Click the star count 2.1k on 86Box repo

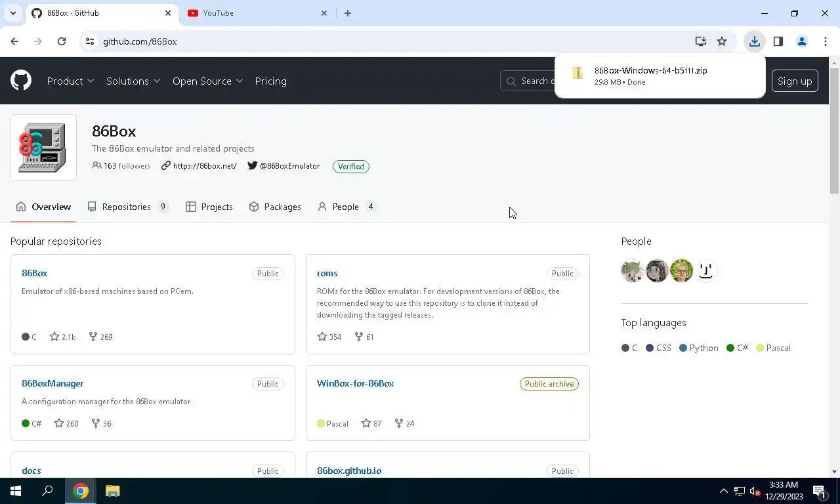[x=62, y=337]
